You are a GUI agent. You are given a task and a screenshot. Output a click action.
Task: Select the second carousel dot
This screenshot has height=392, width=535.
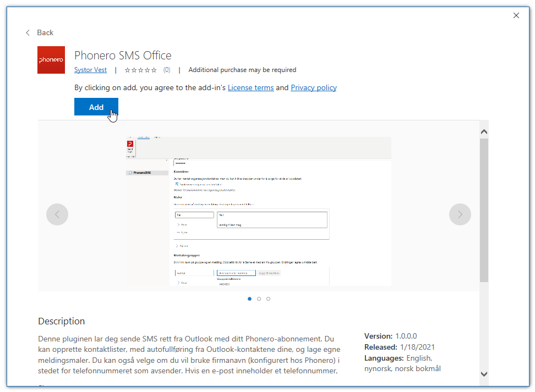click(x=259, y=299)
